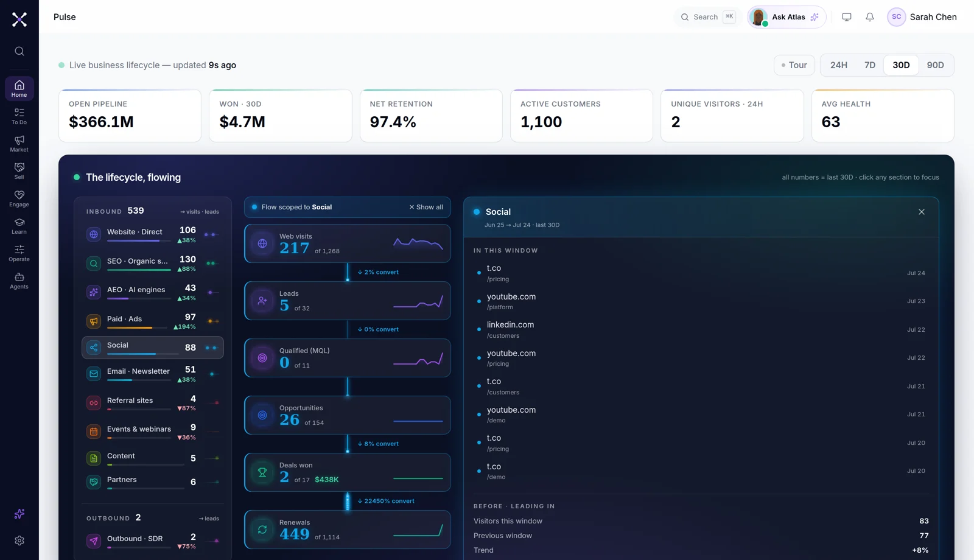Open the Net Retention 97.4% card
974x560 pixels.
tap(431, 116)
